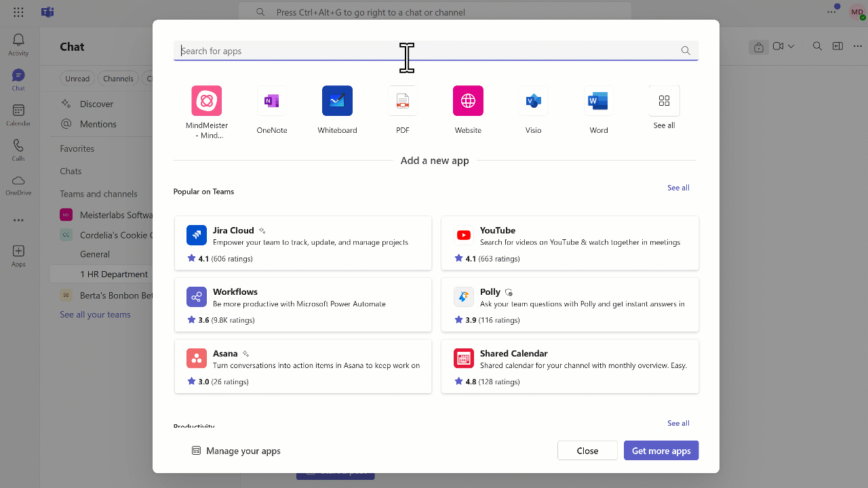
Task: Show more apps ellipsis in left rail
Action: (18, 220)
